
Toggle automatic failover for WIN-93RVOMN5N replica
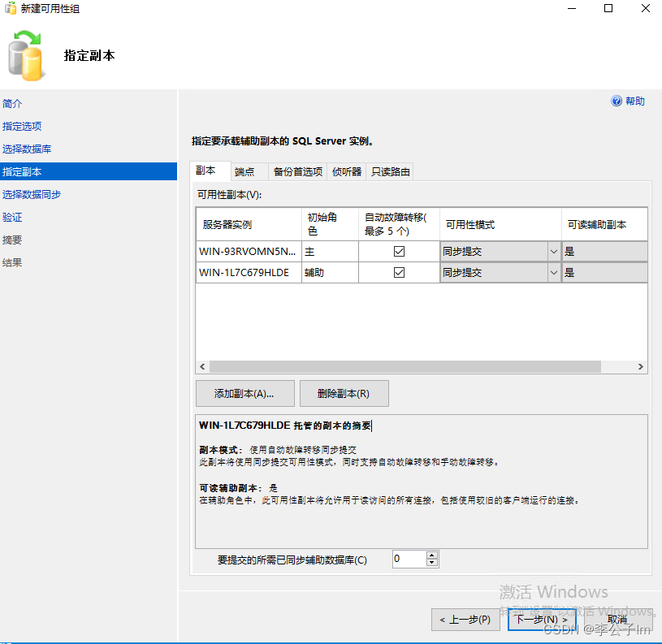[398, 251]
